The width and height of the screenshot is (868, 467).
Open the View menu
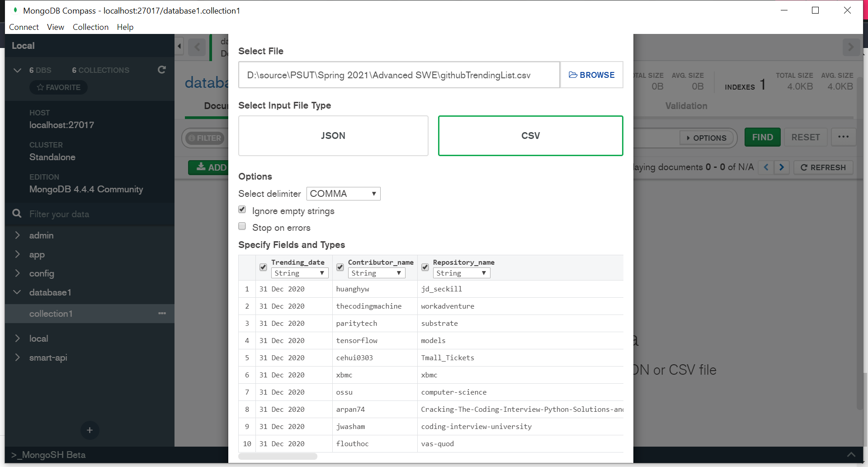click(56, 27)
